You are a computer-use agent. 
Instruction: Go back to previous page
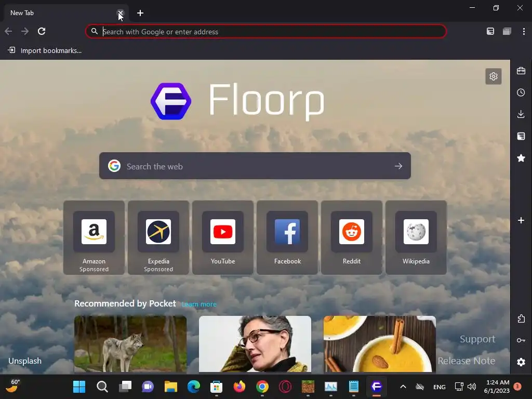click(x=8, y=32)
